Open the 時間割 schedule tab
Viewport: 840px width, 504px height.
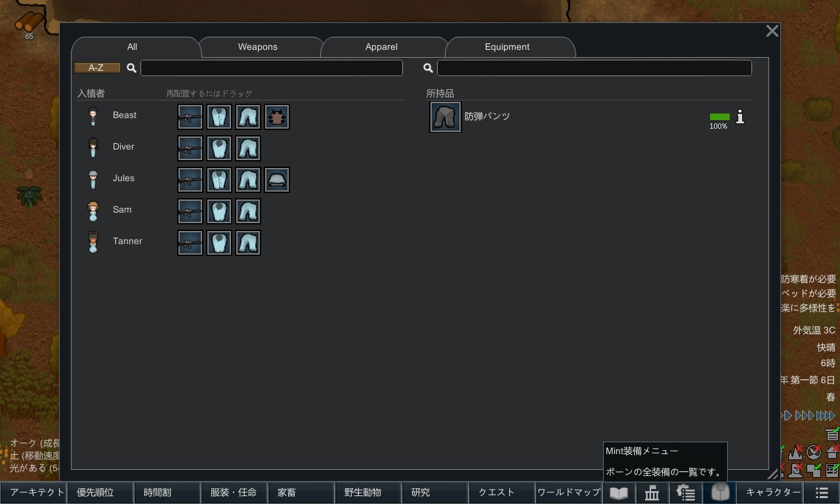coord(167,493)
